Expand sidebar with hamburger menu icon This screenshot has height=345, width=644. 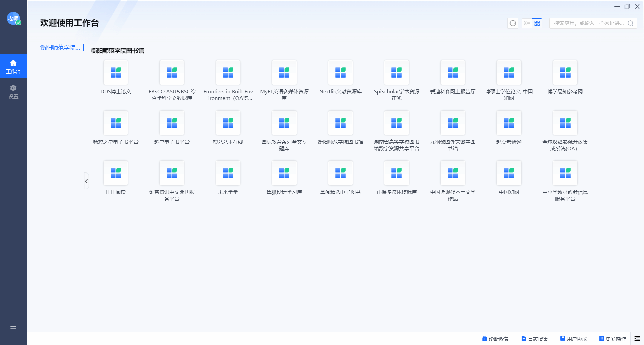pos(13,329)
